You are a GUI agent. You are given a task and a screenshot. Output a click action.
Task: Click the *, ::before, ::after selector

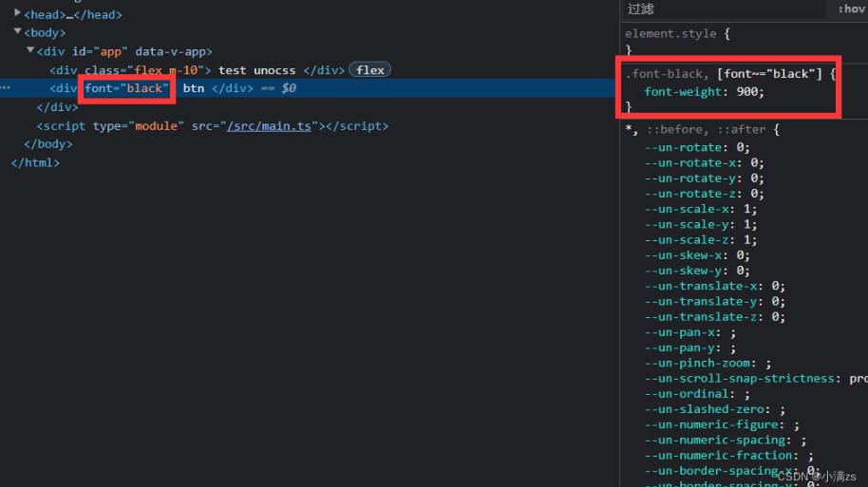[696, 129]
